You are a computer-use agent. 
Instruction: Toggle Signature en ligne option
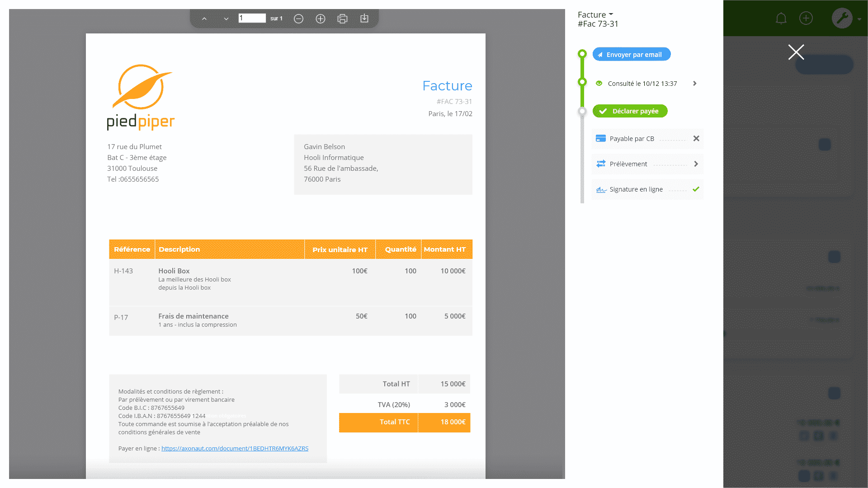click(696, 189)
